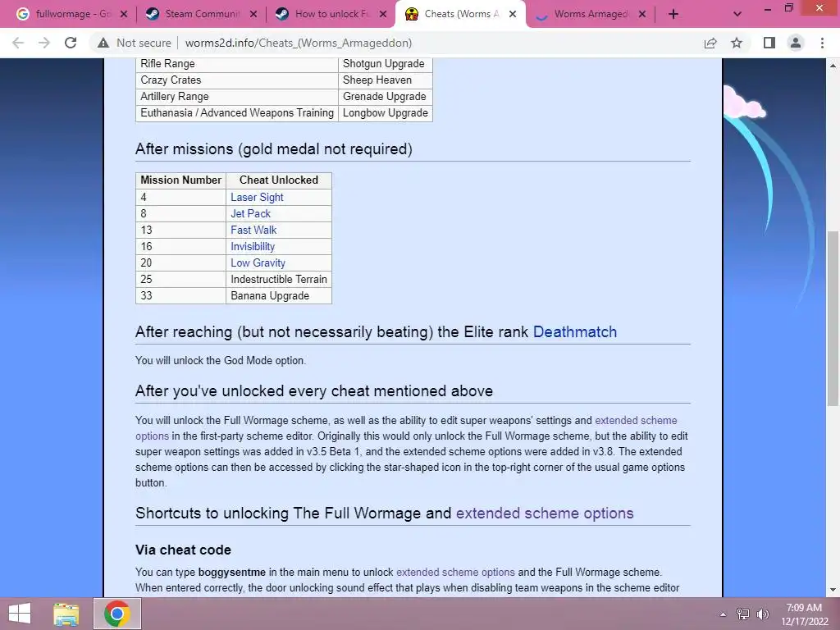The image size is (840, 630).
Task: Open File Explorer from the taskbar
Action: [x=66, y=614]
